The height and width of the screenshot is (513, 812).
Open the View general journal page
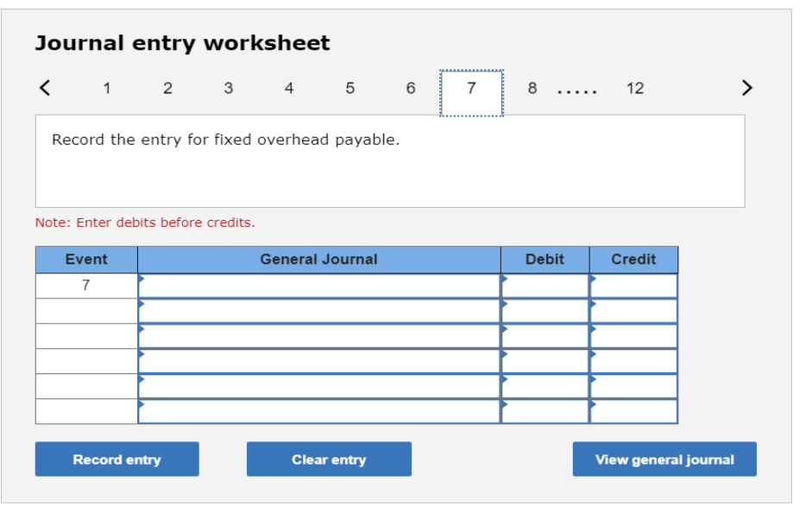pyautogui.click(x=664, y=459)
